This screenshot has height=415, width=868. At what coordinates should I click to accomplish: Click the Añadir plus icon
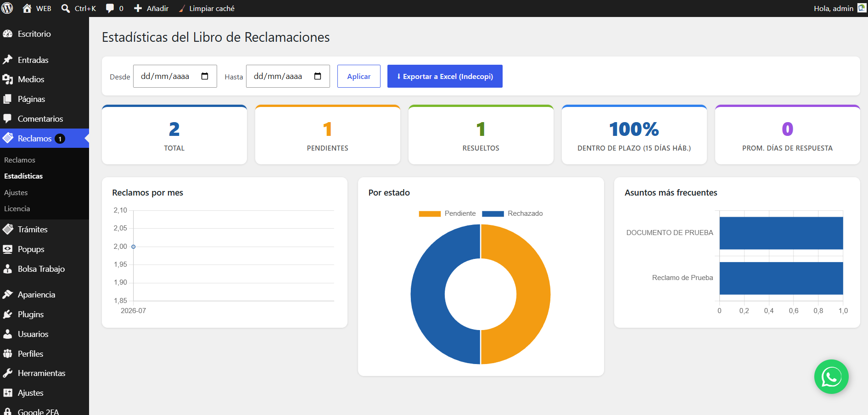point(138,8)
